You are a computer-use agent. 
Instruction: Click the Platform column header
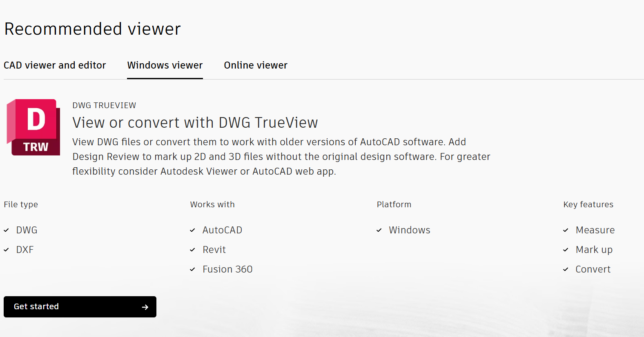pyautogui.click(x=394, y=204)
